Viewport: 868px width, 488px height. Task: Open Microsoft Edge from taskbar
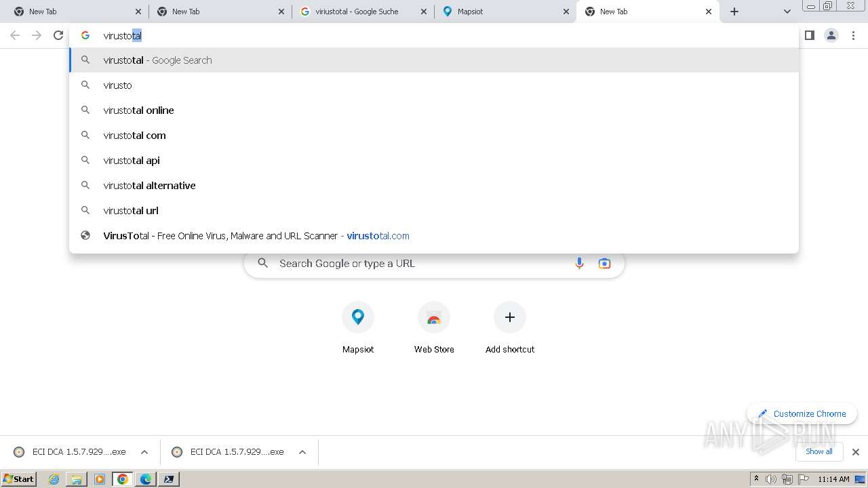146,479
